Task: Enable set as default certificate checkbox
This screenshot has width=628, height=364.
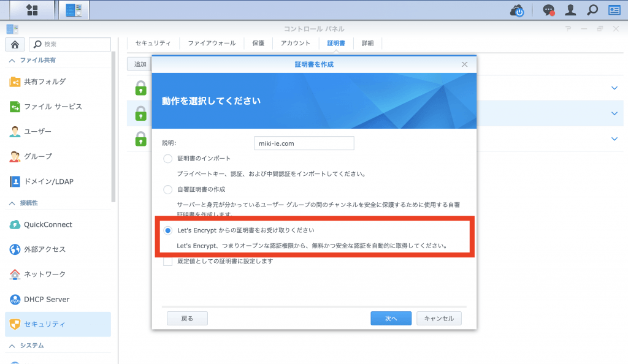Action: [x=168, y=261]
